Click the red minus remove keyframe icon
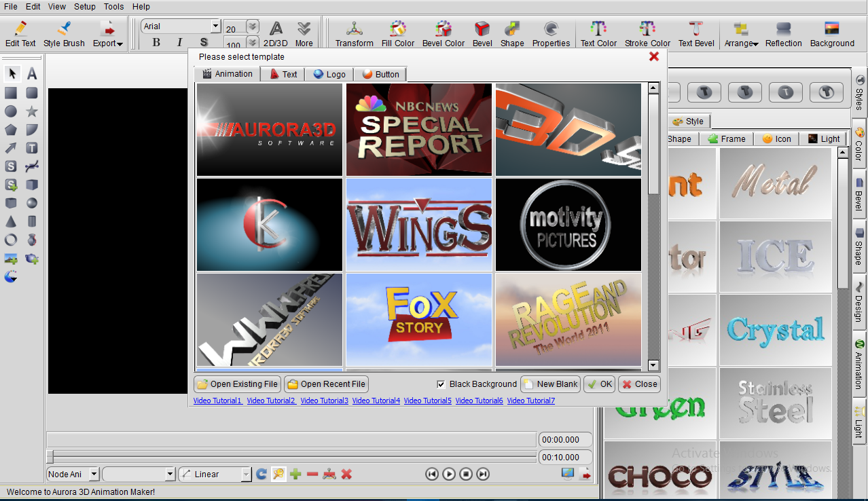Image resolution: width=868 pixels, height=501 pixels. (x=312, y=474)
